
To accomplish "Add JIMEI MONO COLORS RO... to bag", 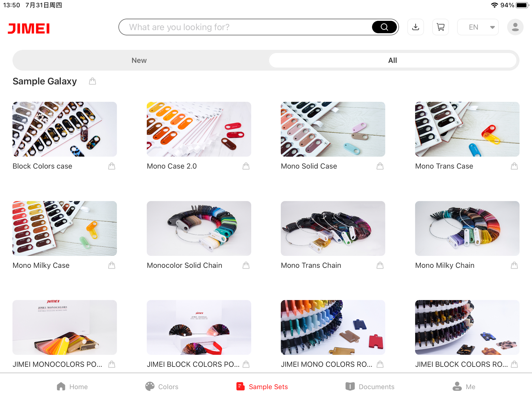I will click(380, 364).
